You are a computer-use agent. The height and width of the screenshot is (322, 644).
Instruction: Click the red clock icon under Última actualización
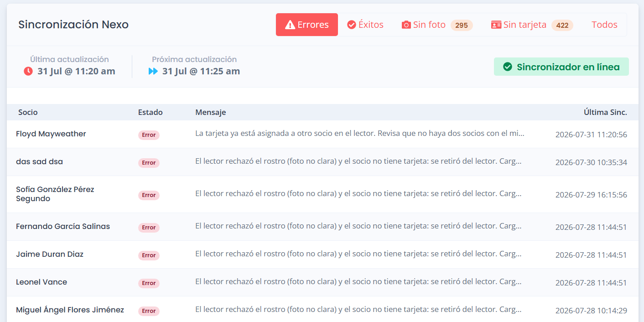(x=28, y=71)
